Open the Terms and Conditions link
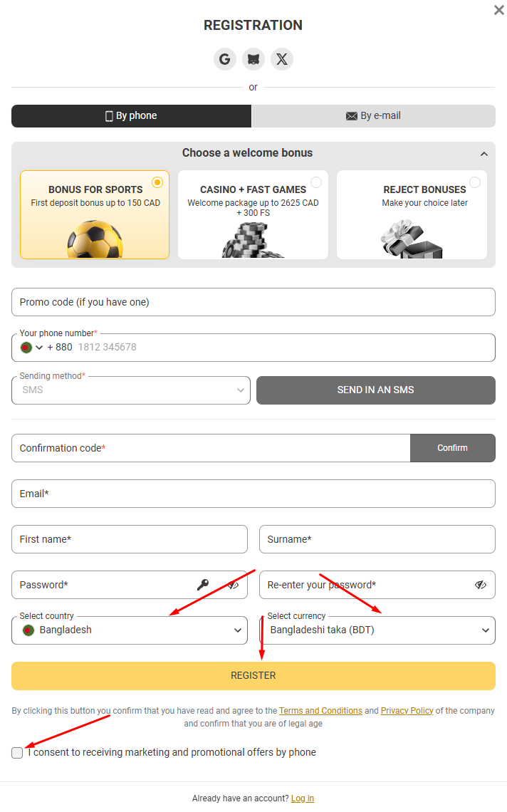 click(320, 711)
